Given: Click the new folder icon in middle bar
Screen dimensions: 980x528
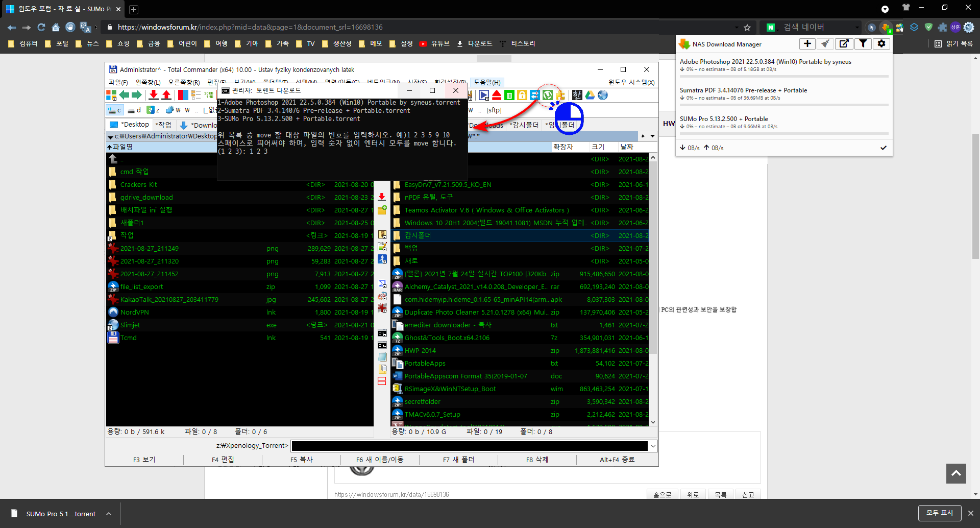Looking at the screenshot, I should point(382,209).
